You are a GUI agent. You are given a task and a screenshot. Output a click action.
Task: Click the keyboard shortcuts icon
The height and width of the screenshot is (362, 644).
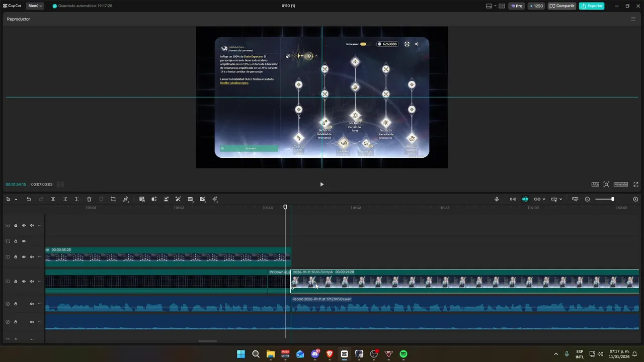[502, 6]
